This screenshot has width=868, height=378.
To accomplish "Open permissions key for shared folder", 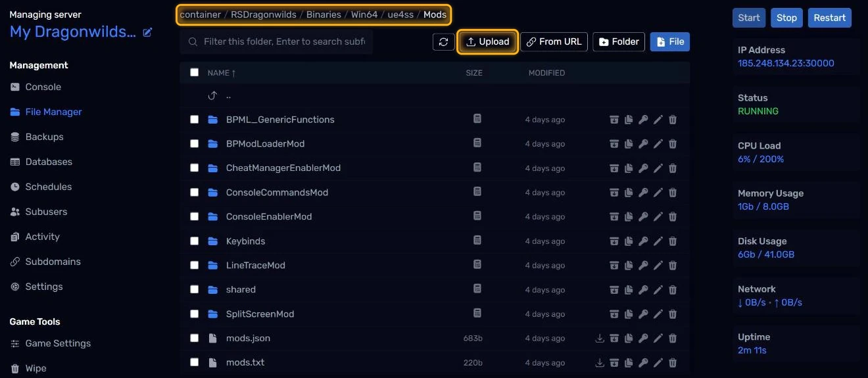I will [x=643, y=290].
